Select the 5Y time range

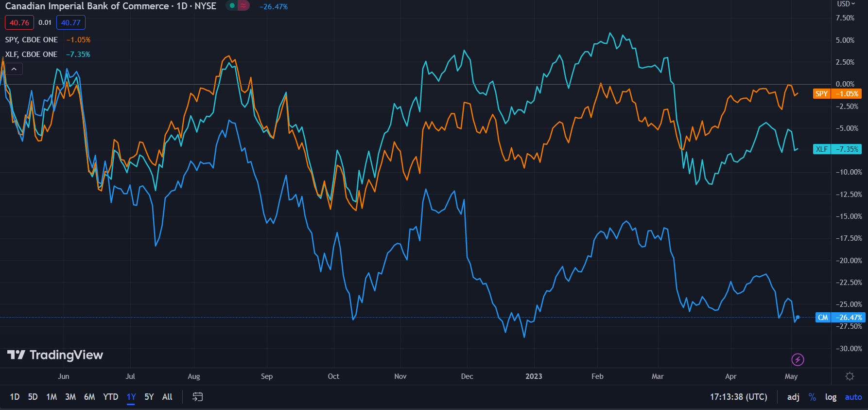point(149,397)
